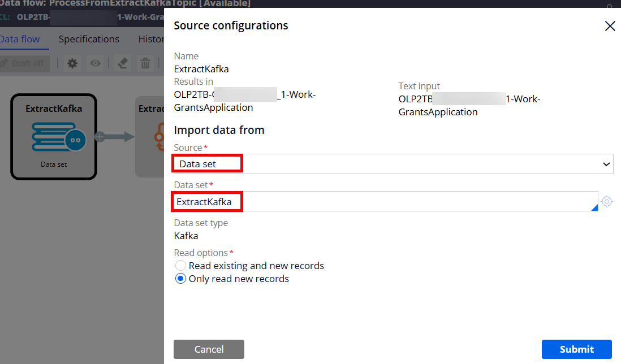Switch to the Specifications tab

coord(89,39)
